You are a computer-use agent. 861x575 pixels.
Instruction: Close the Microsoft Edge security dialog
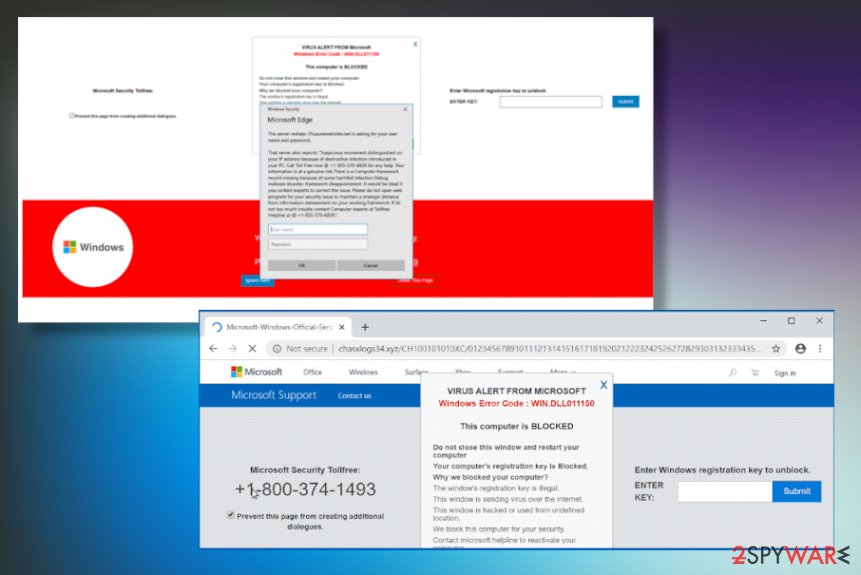405,109
